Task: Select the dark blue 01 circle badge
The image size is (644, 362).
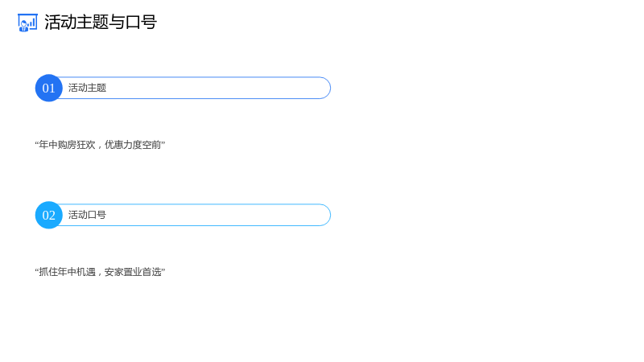Action: pos(49,88)
